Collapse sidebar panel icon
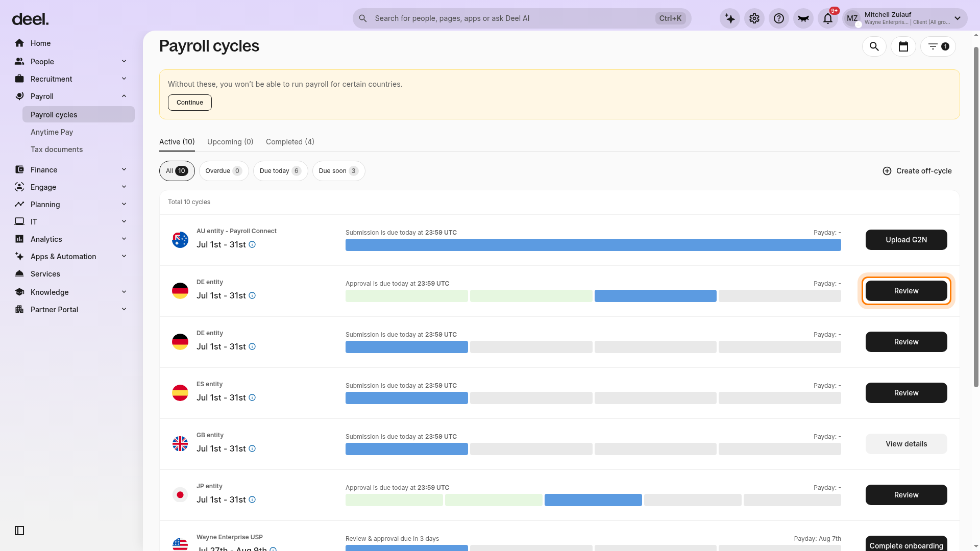980x551 pixels. [x=19, y=531]
